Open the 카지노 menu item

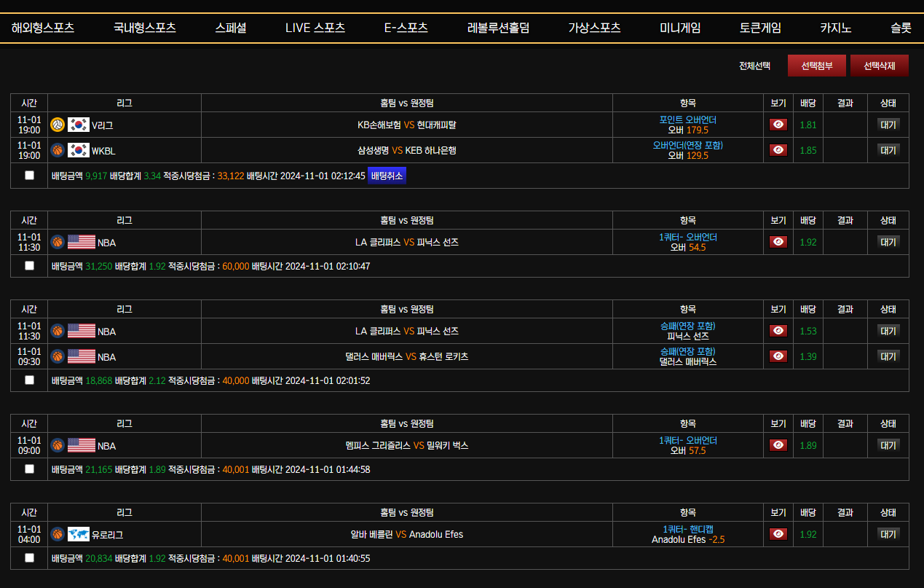click(836, 28)
